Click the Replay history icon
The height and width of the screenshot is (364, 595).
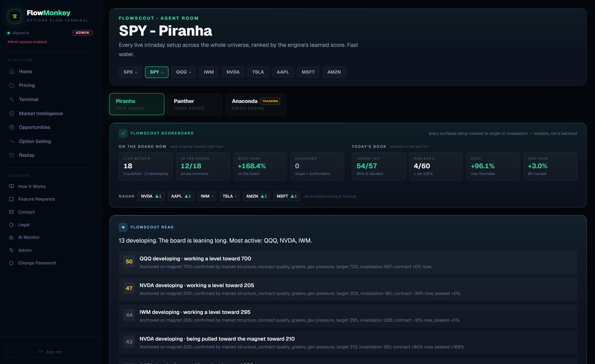pyautogui.click(x=12, y=155)
